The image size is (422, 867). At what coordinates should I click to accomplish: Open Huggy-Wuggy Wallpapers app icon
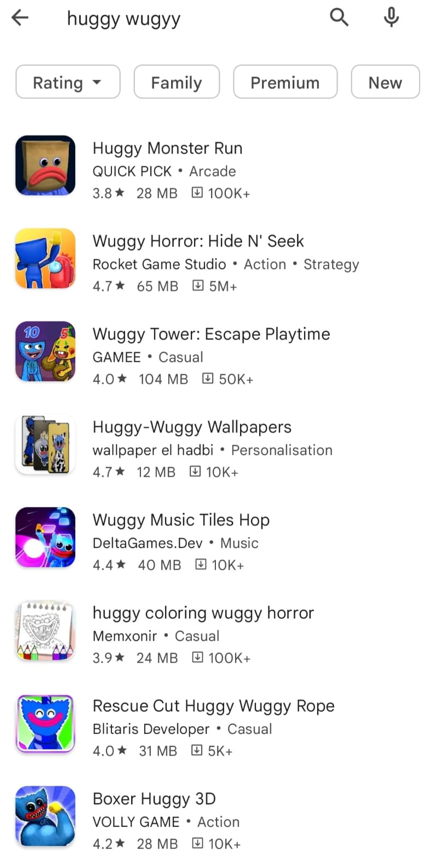click(x=45, y=444)
